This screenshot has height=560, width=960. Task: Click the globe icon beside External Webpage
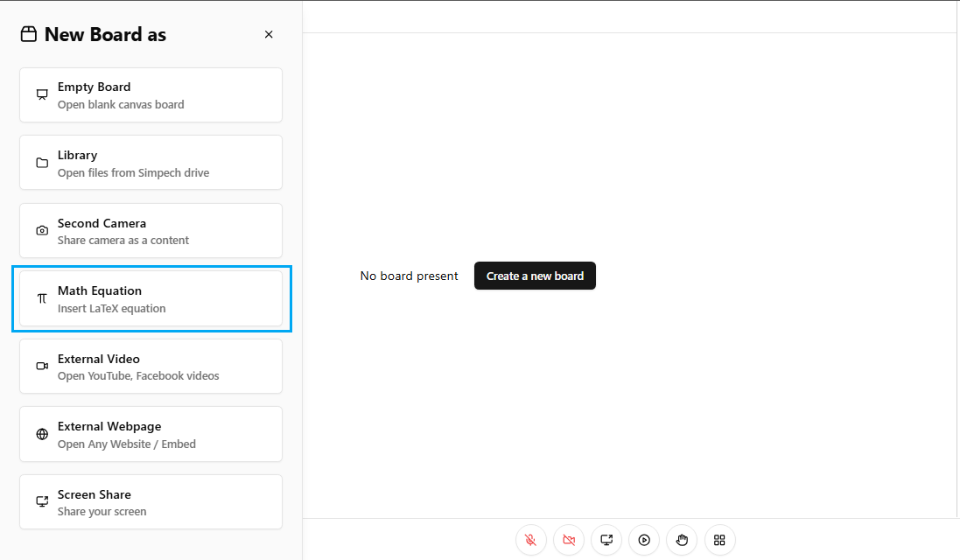[x=42, y=434]
